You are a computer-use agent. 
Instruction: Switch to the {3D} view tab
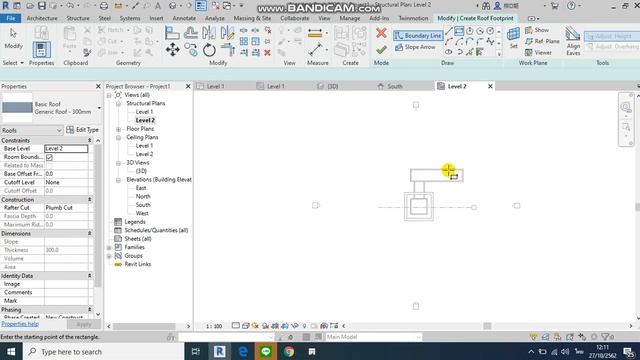(333, 86)
